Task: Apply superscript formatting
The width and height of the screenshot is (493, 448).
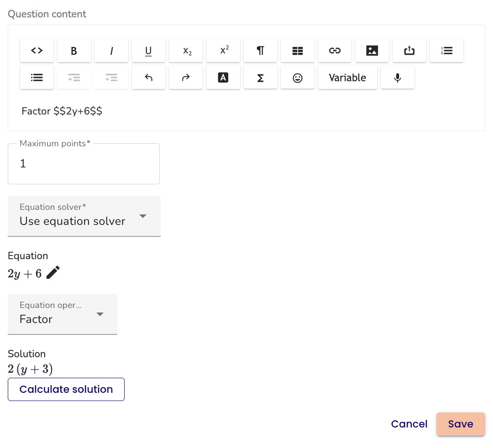Action: coord(223,51)
